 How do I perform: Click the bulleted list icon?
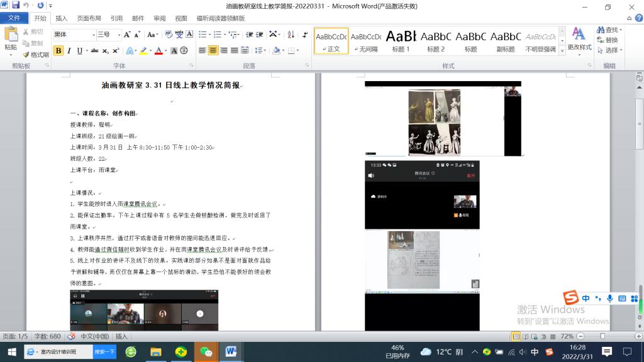click(203, 35)
